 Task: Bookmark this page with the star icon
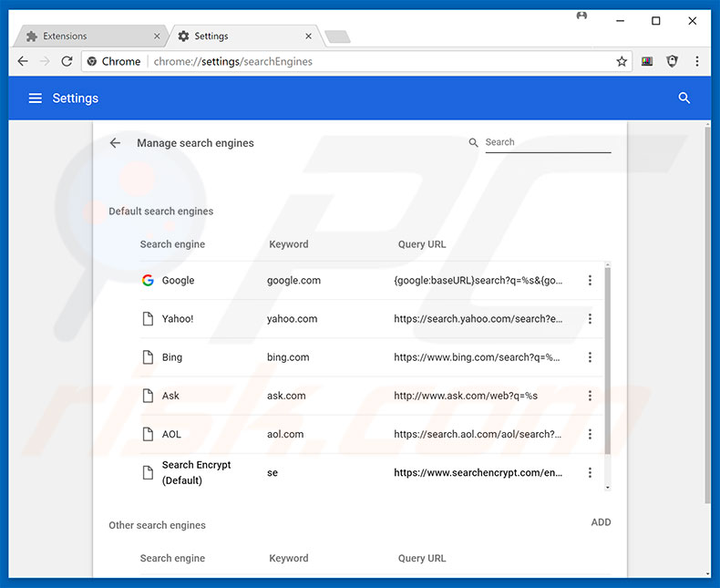pos(622,62)
